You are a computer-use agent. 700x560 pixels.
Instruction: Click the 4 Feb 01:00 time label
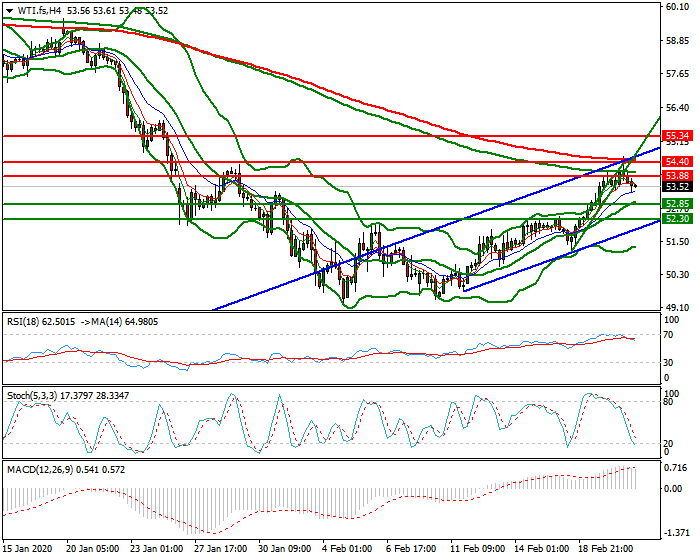(346, 548)
